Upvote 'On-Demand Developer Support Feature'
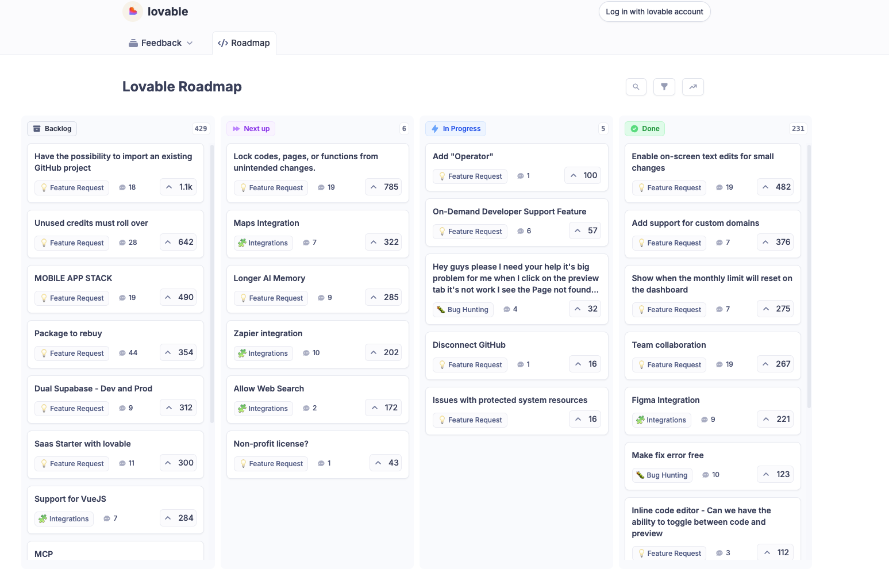 pos(585,230)
